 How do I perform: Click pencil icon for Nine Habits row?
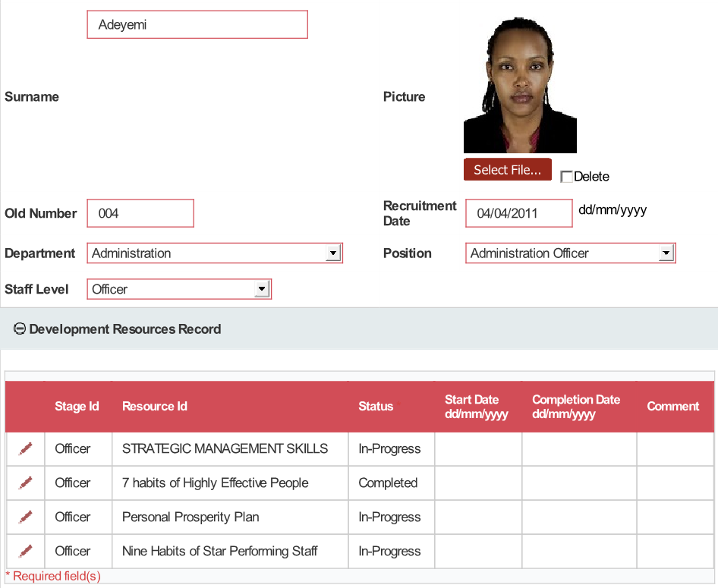click(x=26, y=552)
